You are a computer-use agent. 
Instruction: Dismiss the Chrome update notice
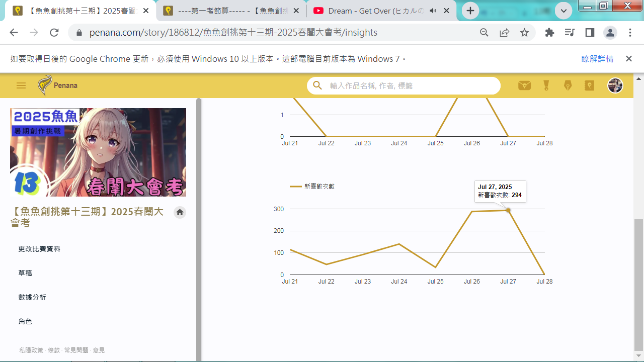(x=628, y=59)
